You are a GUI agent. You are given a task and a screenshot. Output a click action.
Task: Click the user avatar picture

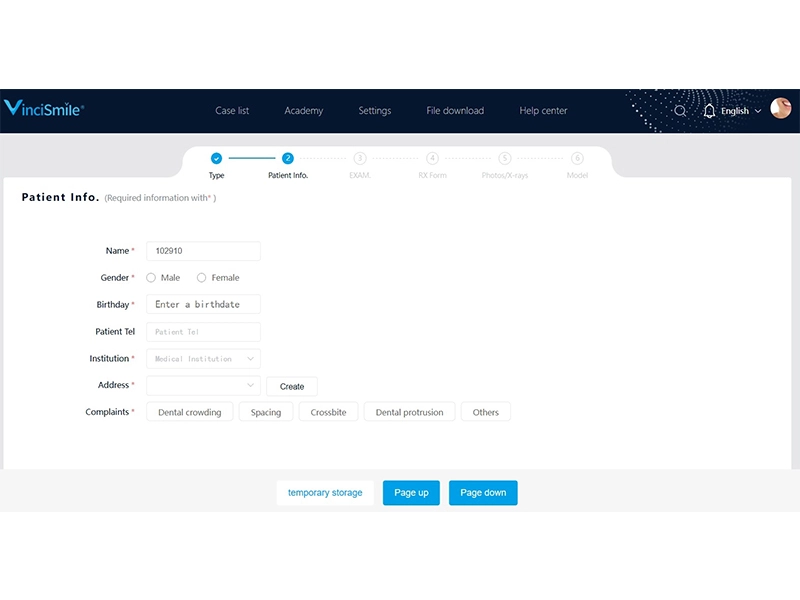coord(780,109)
